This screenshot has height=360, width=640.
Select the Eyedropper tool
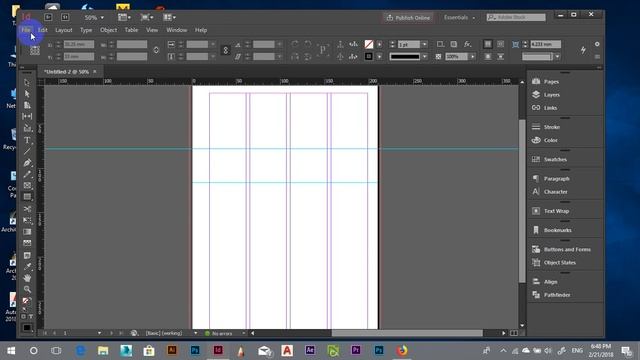click(x=27, y=267)
